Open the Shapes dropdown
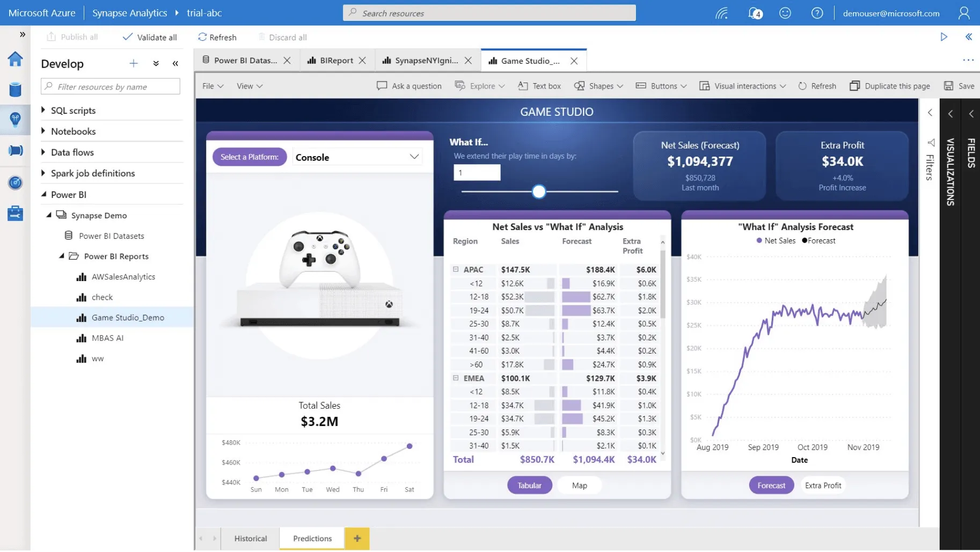Screen dimensions: 980x552 click(x=598, y=86)
